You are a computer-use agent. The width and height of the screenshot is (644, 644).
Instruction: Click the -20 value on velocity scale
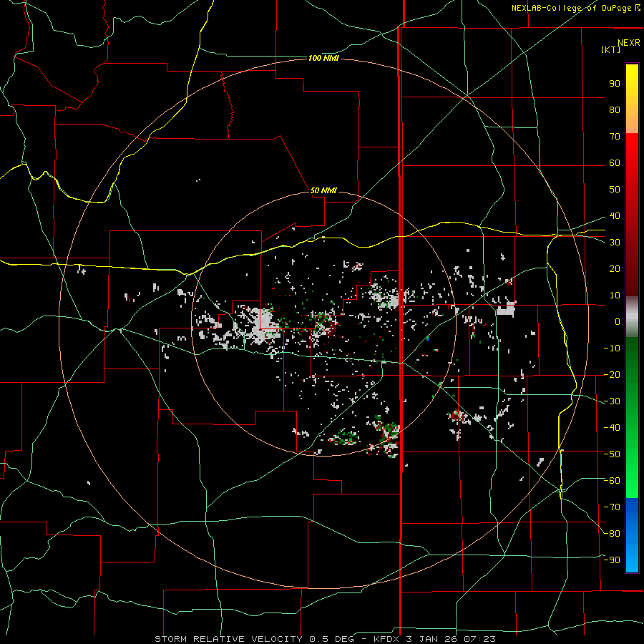click(612, 375)
